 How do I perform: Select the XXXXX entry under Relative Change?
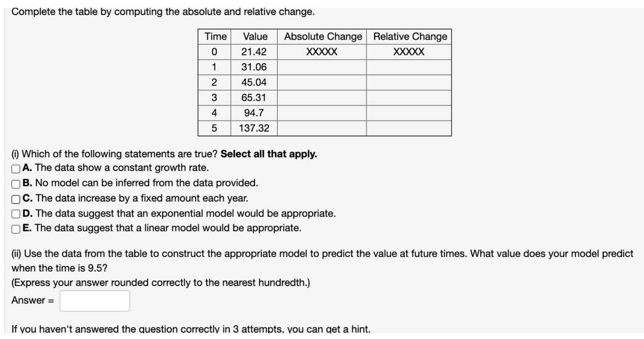(409, 51)
